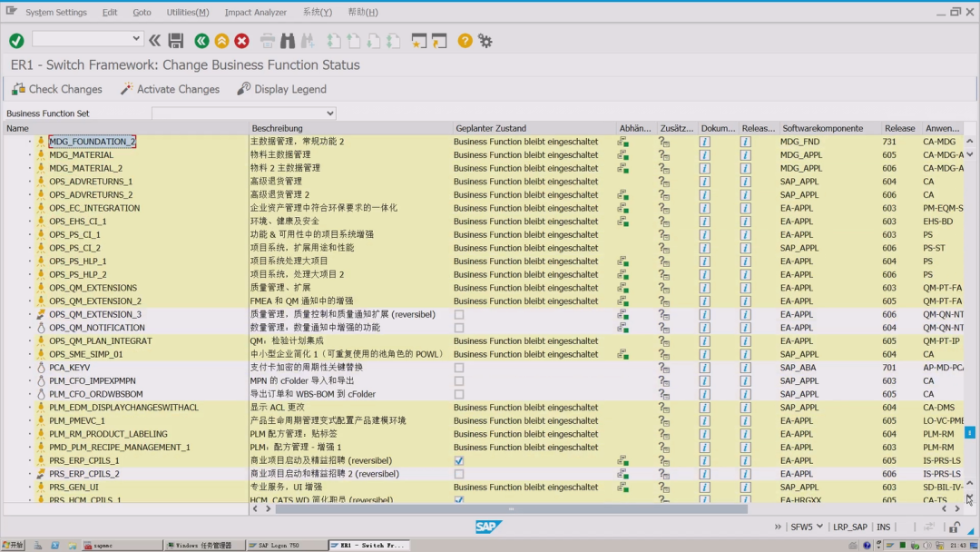Click the Create Shortcut icon
The width and height of the screenshot is (980, 552).
click(439, 41)
